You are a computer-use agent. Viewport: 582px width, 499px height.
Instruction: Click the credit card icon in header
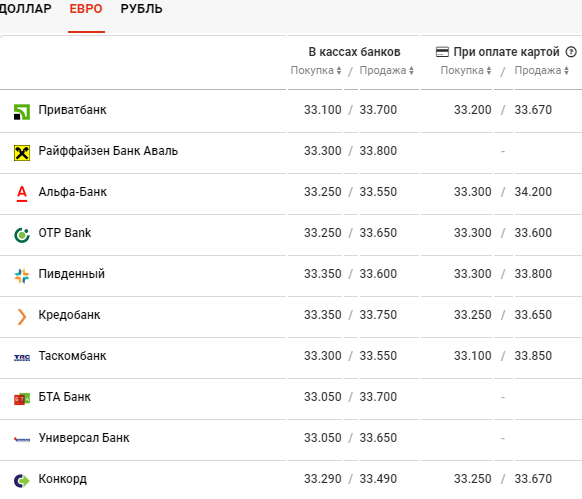click(x=442, y=52)
